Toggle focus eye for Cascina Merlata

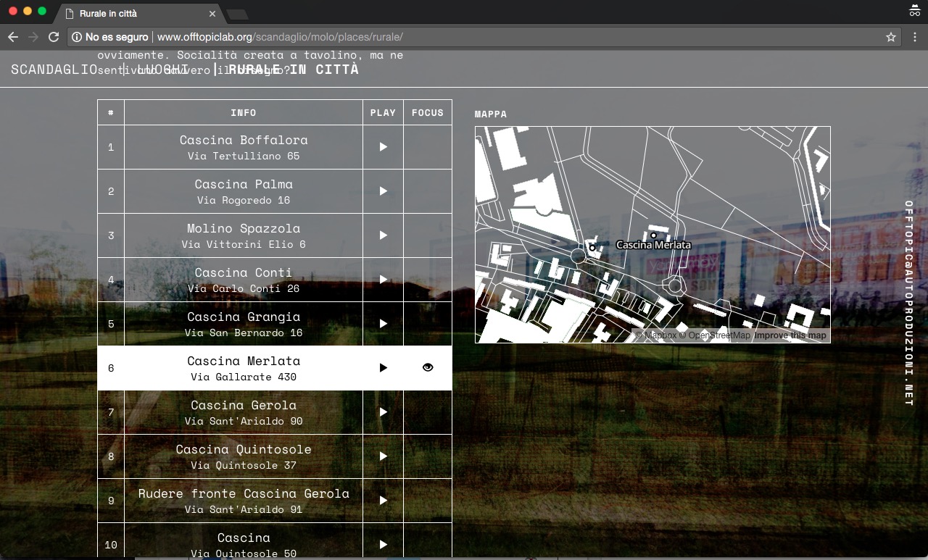[428, 367]
